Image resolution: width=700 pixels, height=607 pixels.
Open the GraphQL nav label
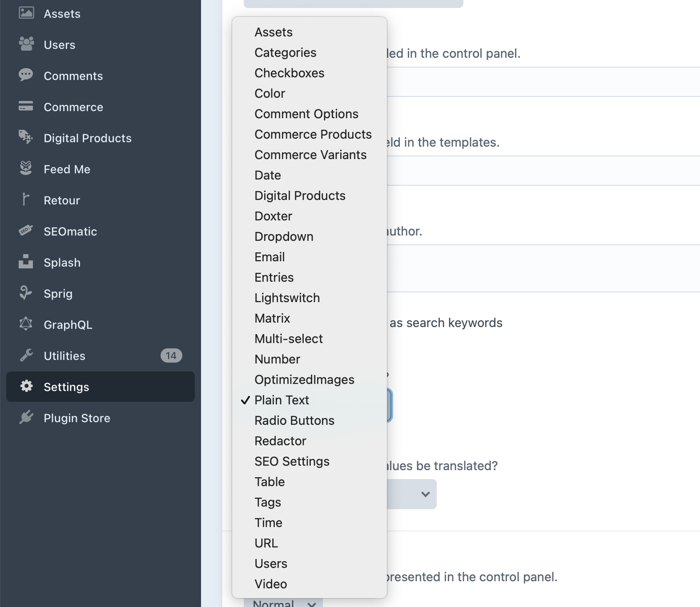click(x=68, y=325)
